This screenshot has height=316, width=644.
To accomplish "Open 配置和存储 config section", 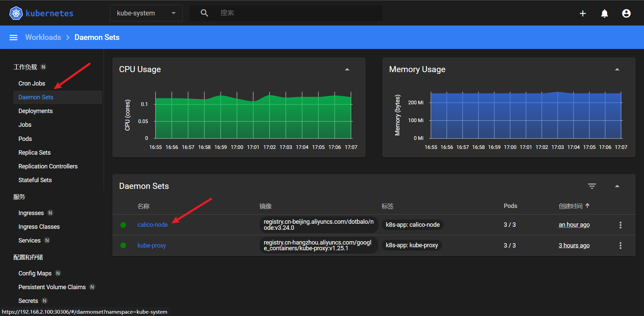I will point(28,257).
